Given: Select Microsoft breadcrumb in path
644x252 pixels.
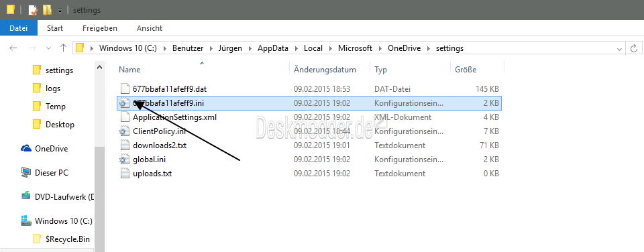Looking at the screenshot, I should tap(356, 48).
